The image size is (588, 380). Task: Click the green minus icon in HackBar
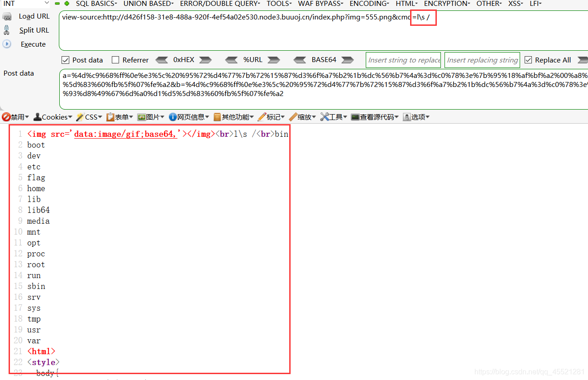(57, 4)
